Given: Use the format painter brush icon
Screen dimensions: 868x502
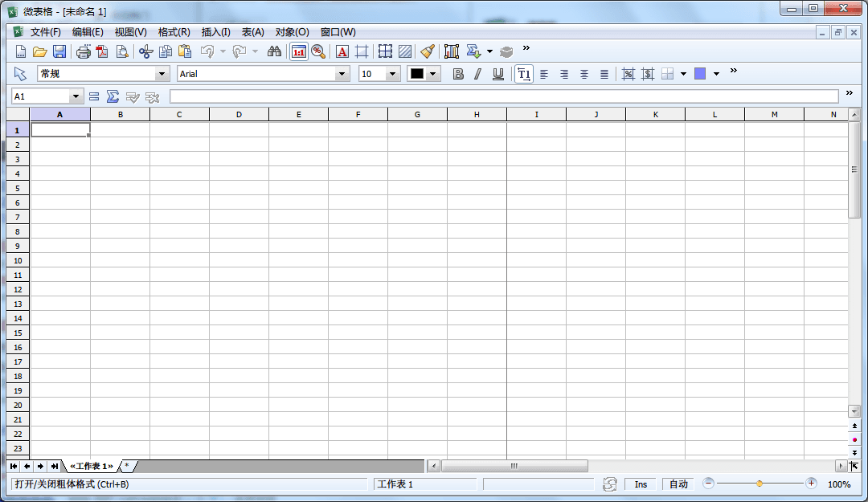Looking at the screenshot, I should click(x=428, y=52).
